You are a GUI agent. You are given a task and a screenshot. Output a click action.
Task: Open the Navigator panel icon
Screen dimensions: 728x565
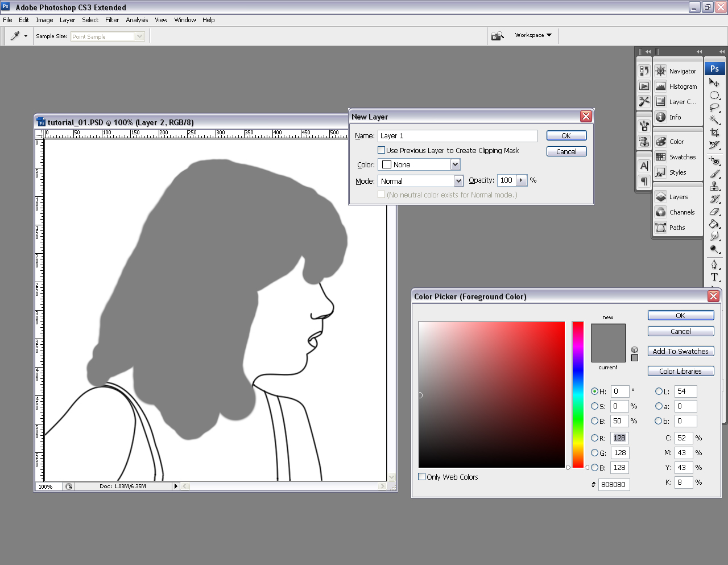pyautogui.click(x=661, y=71)
